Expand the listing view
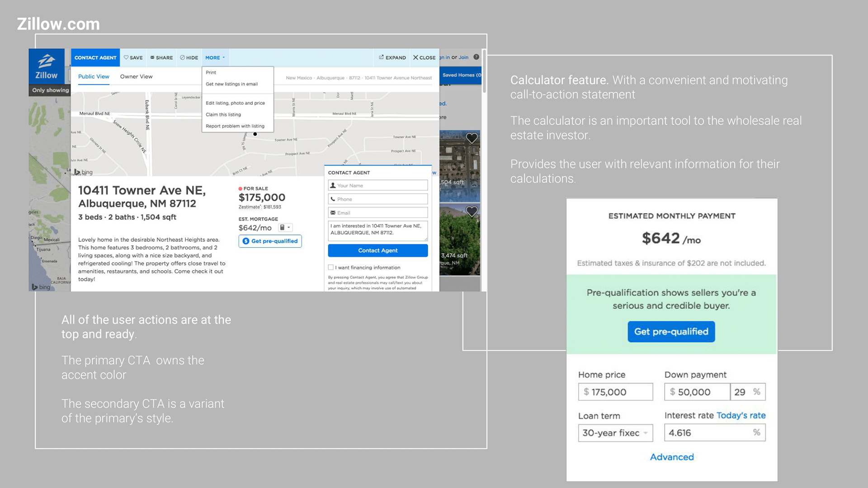Screen dimensions: 868x488 coord(392,58)
